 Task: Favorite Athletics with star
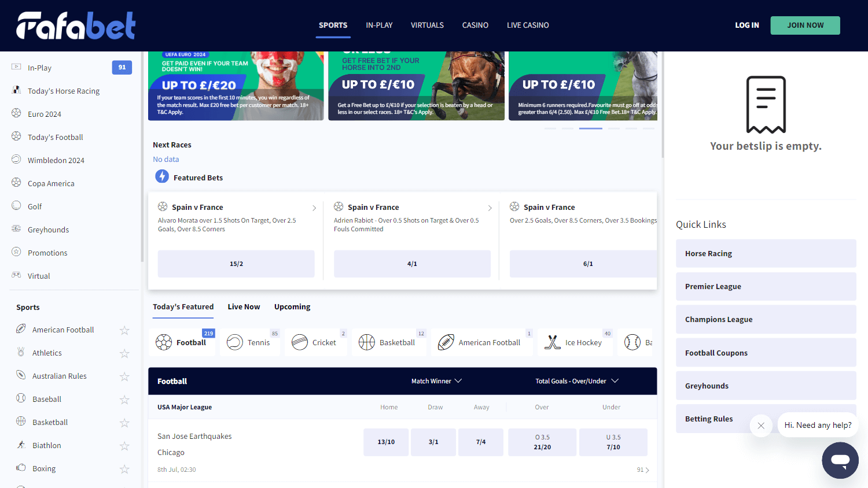coord(124,353)
